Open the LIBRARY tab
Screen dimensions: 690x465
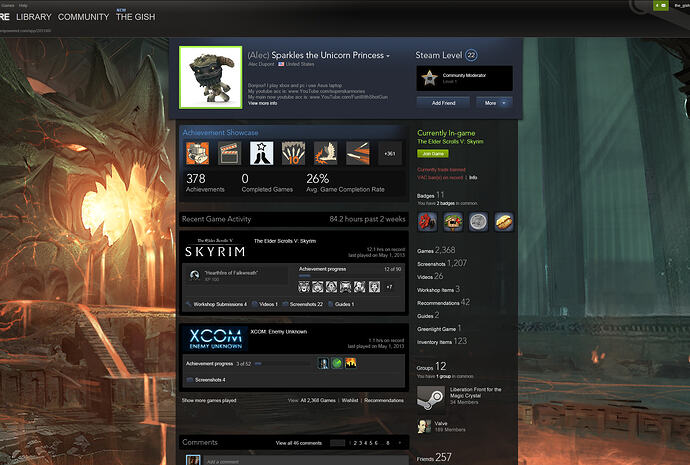tap(33, 17)
